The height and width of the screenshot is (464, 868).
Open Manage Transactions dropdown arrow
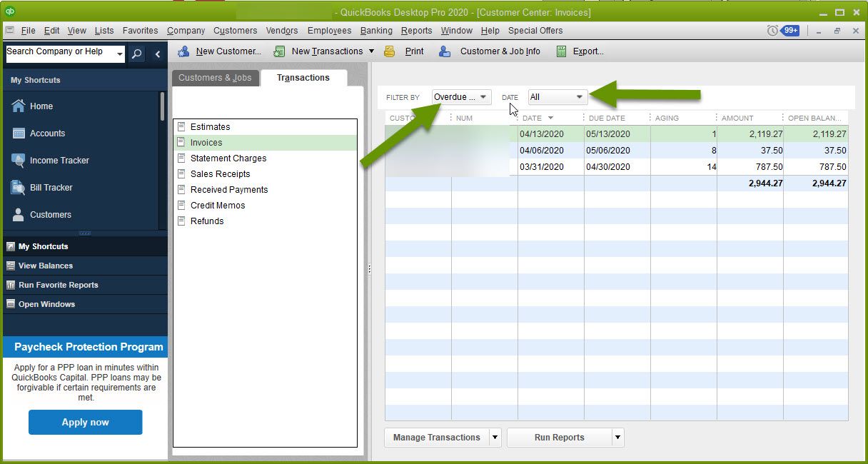(495, 438)
